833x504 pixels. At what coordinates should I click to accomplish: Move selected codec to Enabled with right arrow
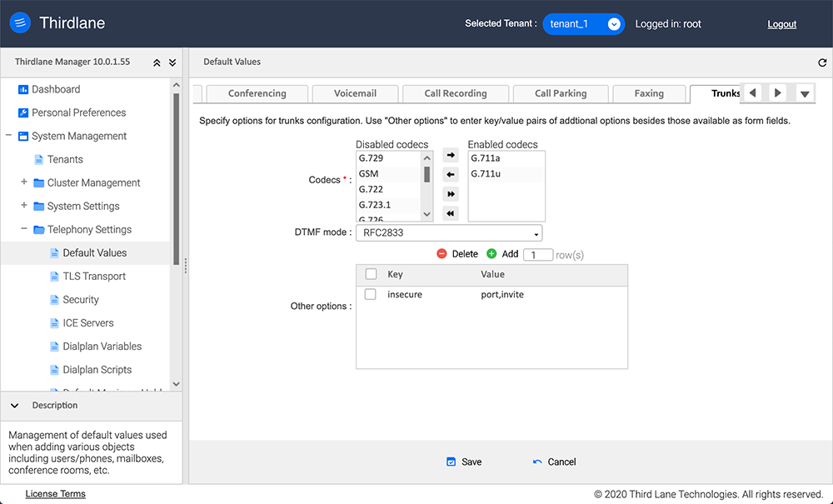pyautogui.click(x=451, y=155)
